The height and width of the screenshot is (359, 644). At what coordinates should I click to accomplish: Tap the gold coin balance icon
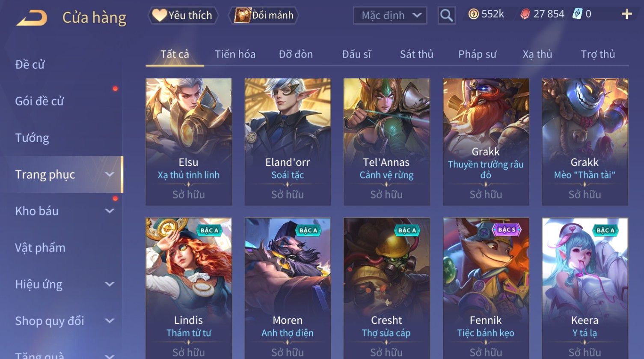pyautogui.click(x=473, y=14)
